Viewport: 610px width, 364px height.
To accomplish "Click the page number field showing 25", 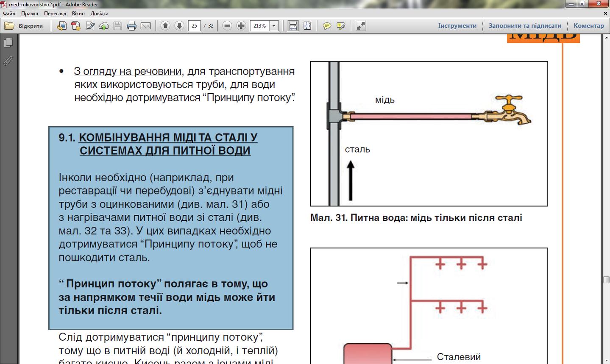I will pos(194,26).
